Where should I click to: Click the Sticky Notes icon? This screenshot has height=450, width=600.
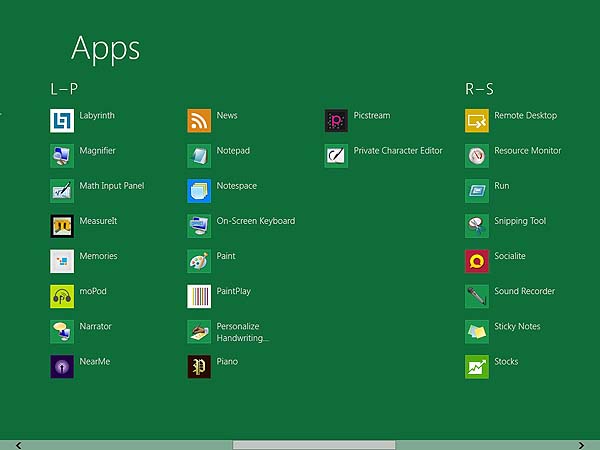point(477,331)
